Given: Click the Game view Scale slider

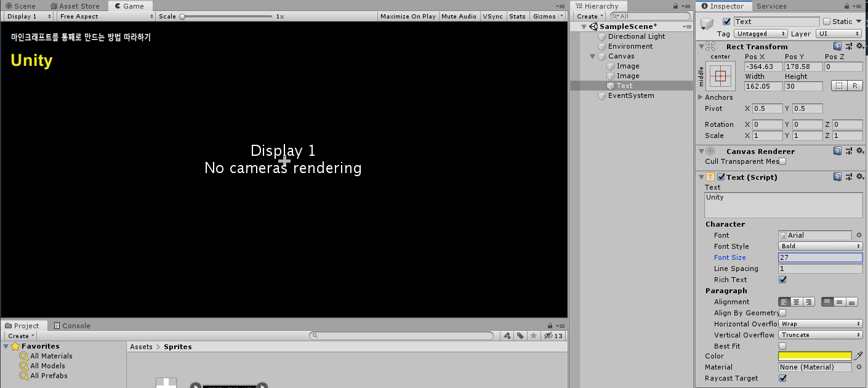Looking at the screenshot, I should pos(226,17).
